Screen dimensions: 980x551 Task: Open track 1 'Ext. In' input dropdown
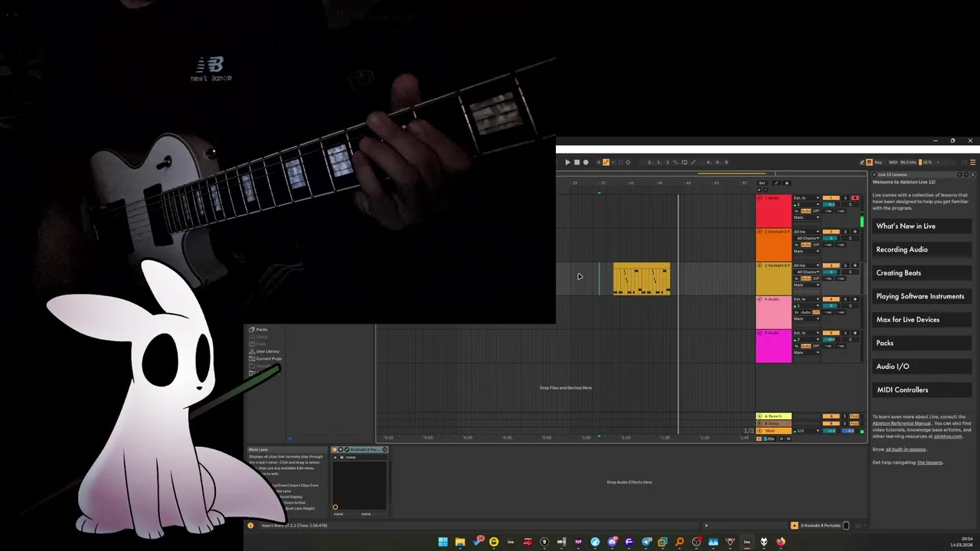click(x=807, y=198)
